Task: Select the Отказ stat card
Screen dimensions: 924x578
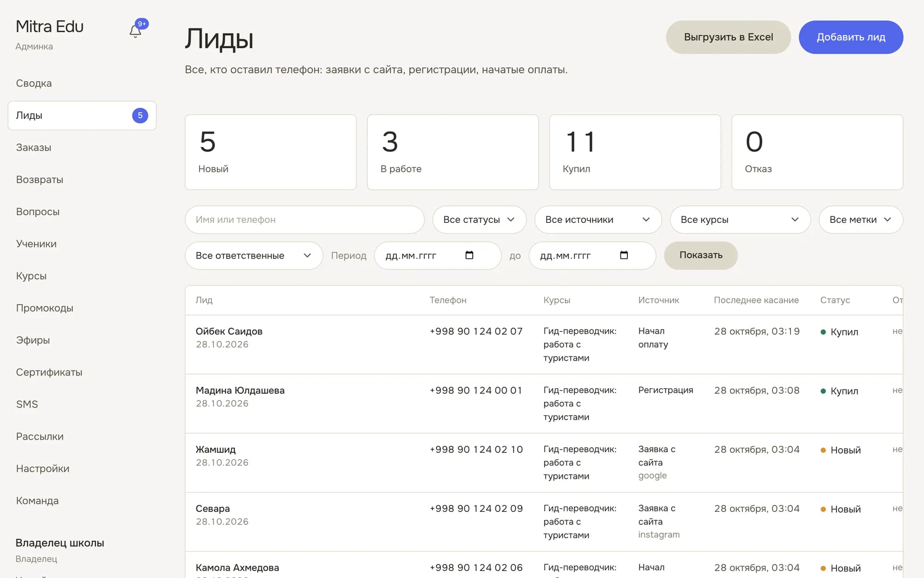Action: click(x=817, y=152)
